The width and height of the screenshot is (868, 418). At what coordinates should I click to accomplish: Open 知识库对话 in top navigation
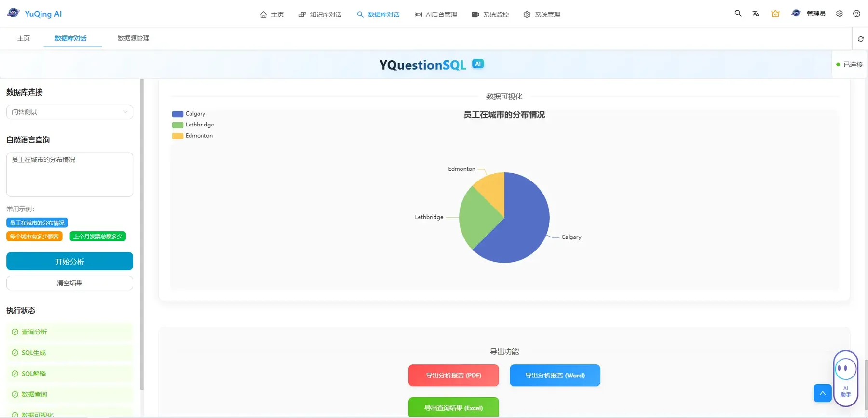click(x=320, y=14)
